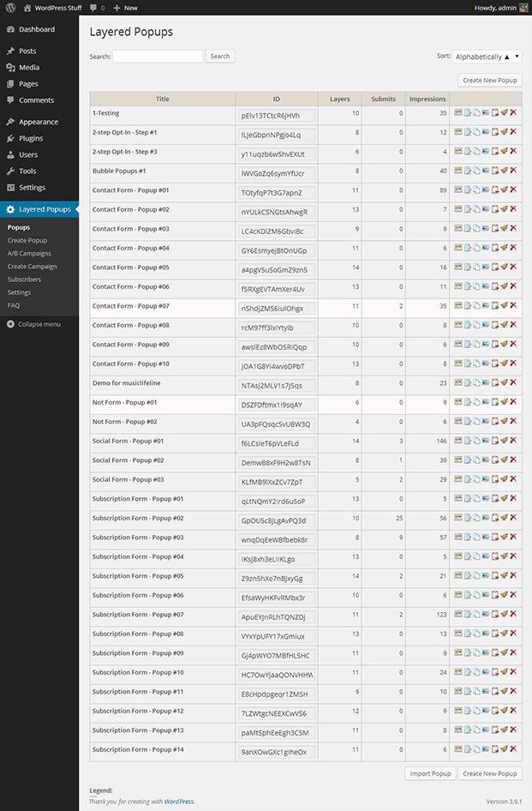Click the WordPress logo in admin bar
Screen dimensions: 532x811
[x=9, y=8]
